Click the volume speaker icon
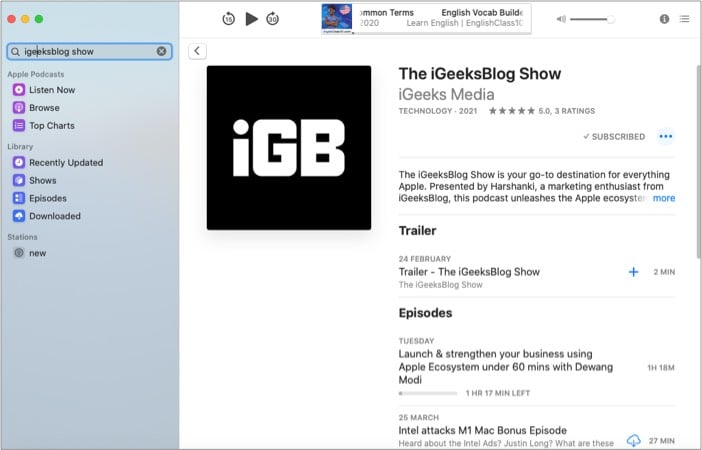 (x=561, y=19)
